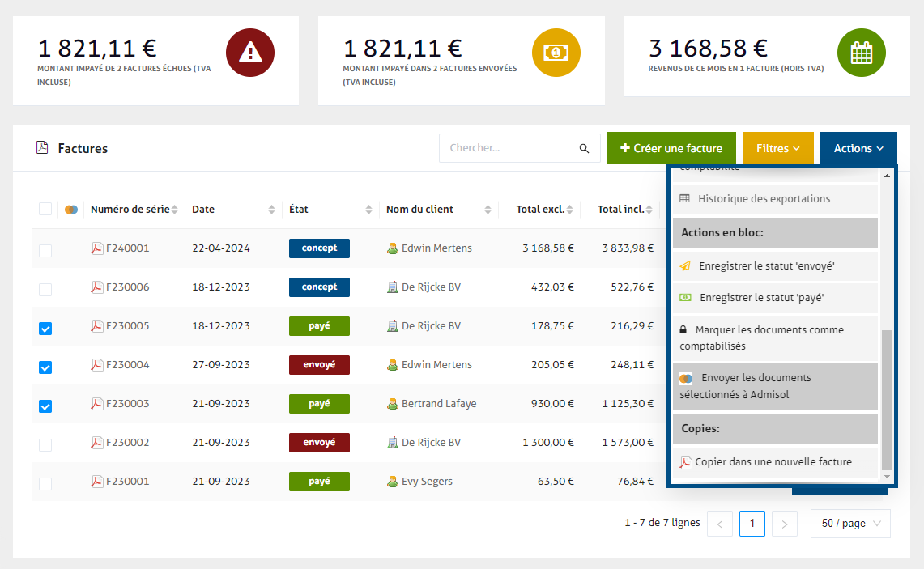Go to page 1 in pagination
Viewport: 924px width, 569px height.
(x=752, y=524)
